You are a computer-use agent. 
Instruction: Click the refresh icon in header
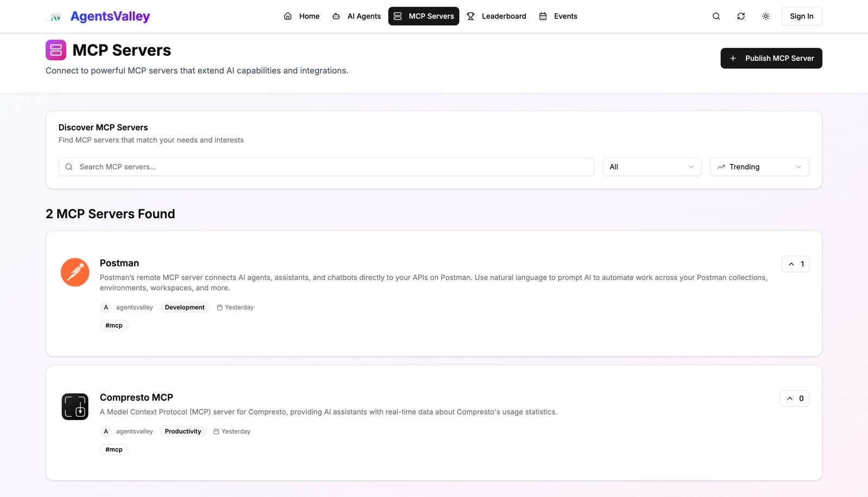click(741, 16)
